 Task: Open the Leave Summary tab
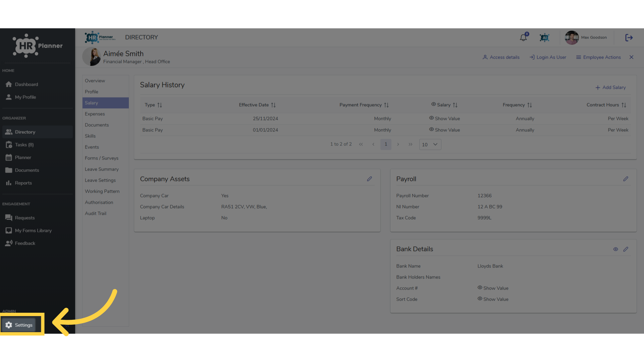(105, 169)
